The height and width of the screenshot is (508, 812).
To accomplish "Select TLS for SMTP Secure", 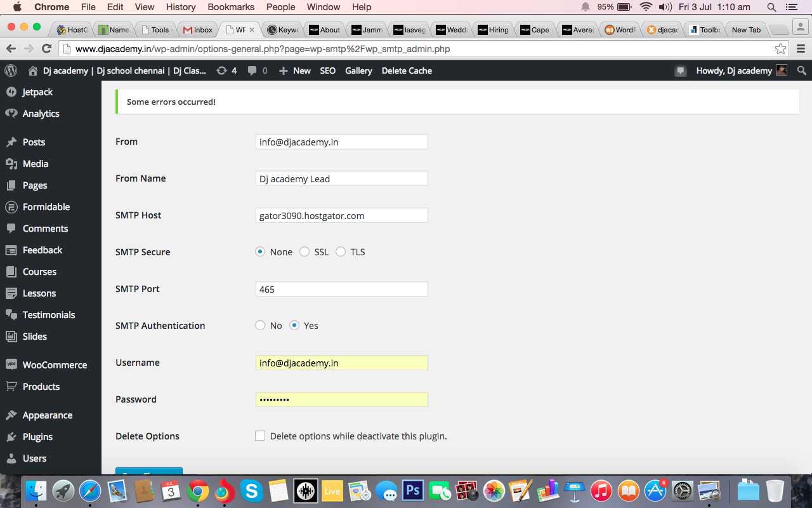I will [x=341, y=251].
